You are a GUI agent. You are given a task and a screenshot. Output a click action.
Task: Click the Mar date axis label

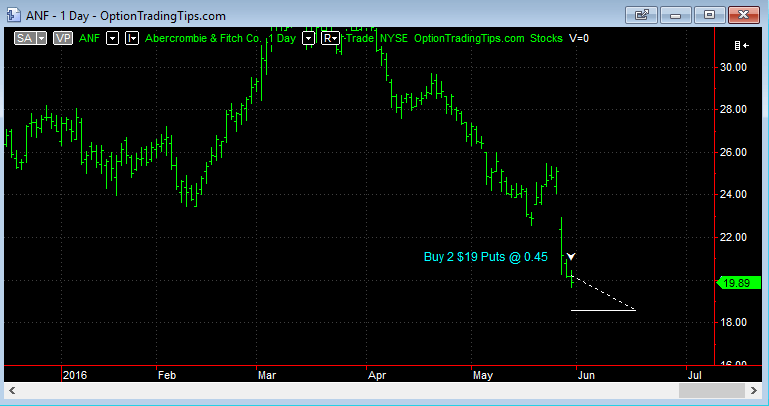pyautogui.click(x=267, y=376)
